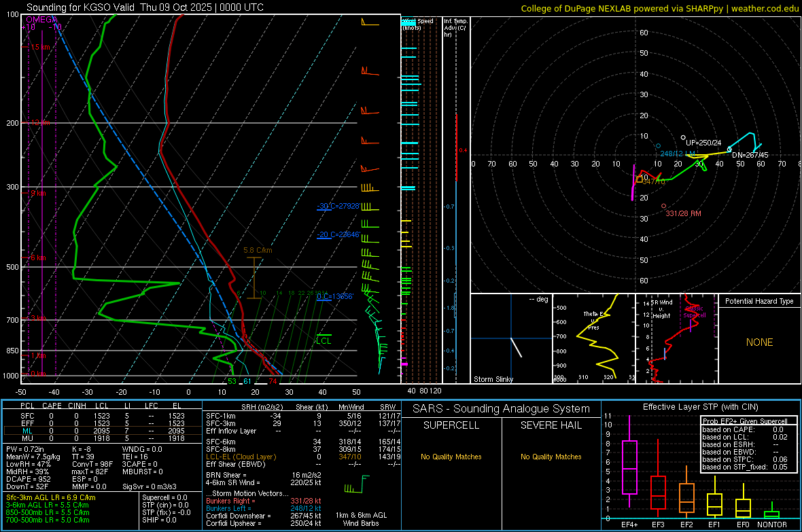Image resolution: width=802 pixels, height=532 pixels.
Task: Click the SHIP = 0.0 index
Action: (x=159, y=520)
